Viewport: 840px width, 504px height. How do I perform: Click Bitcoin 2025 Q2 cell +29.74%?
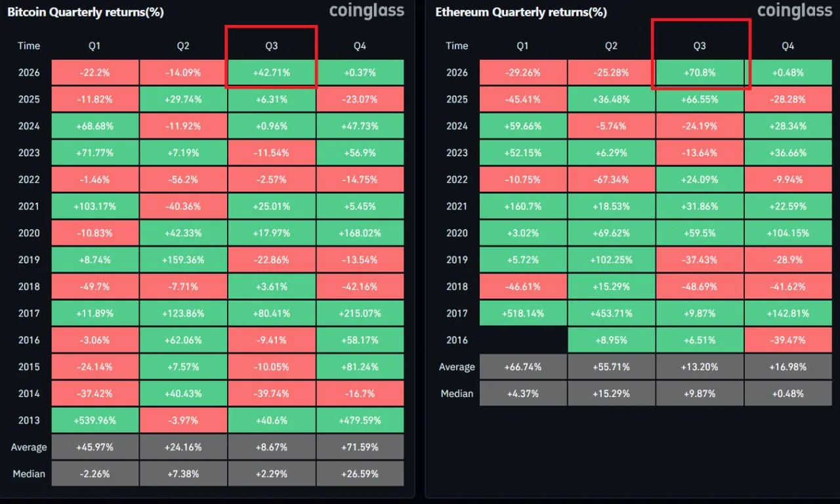click(183, 99)
